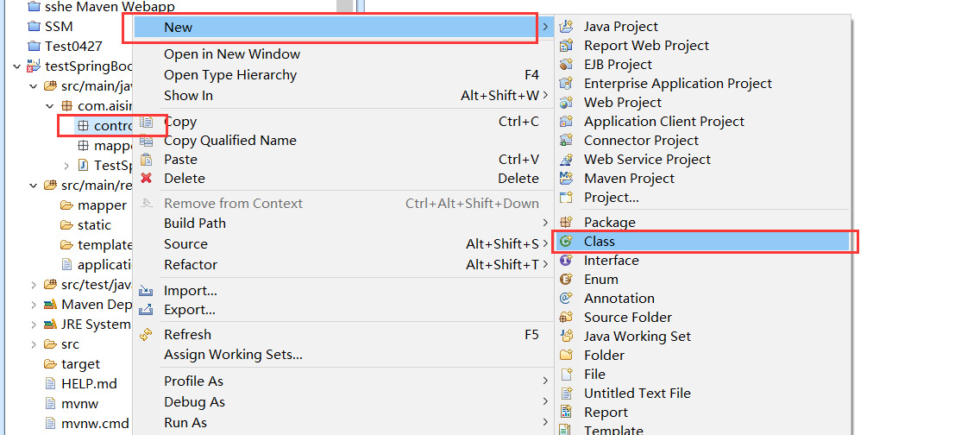Click the purple Interface icon
This screenshot has height=435, width=980.
click(x=566, y=260)
